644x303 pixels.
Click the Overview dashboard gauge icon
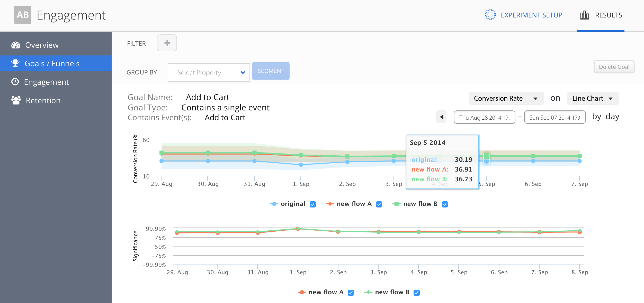[x=16, y=45]
